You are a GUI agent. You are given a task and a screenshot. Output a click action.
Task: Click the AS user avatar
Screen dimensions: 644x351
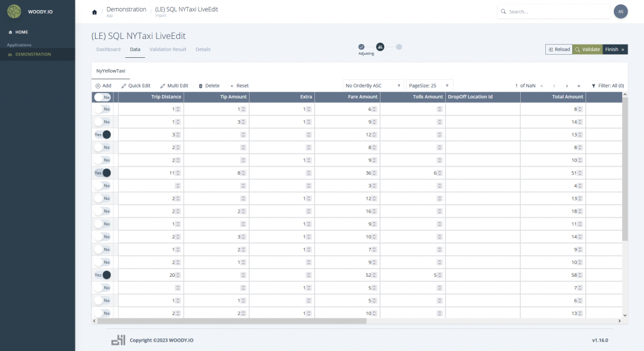click(620, 11)
